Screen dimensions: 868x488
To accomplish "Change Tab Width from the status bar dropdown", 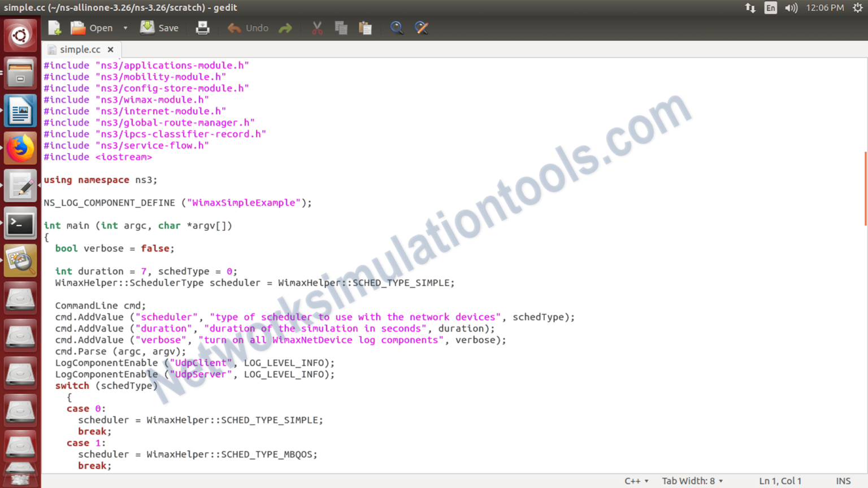I will point(691,481).
